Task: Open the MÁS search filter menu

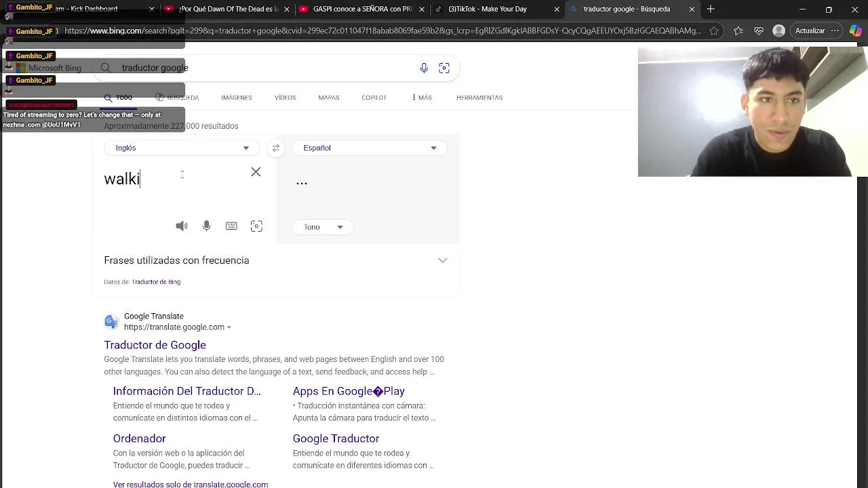Action: pyautogui.click(x=422, y=98)
